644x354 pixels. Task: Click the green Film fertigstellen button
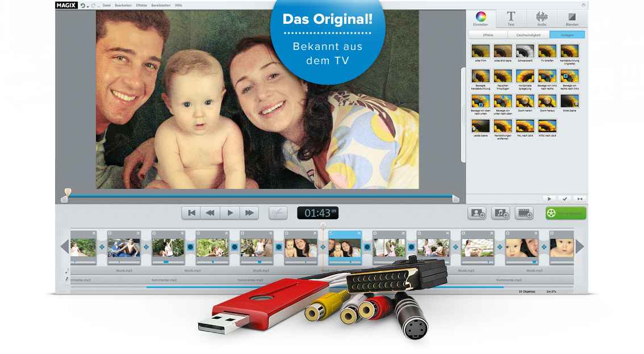point(566,213)
